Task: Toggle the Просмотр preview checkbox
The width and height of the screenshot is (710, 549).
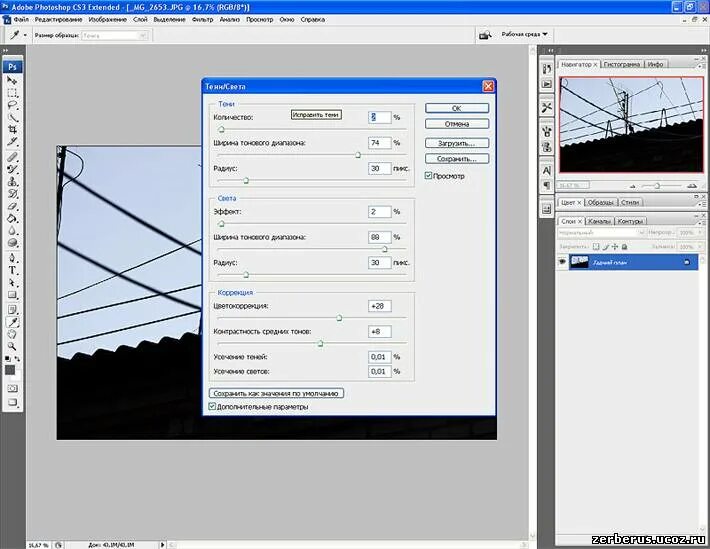Action: tap(428, 176)
